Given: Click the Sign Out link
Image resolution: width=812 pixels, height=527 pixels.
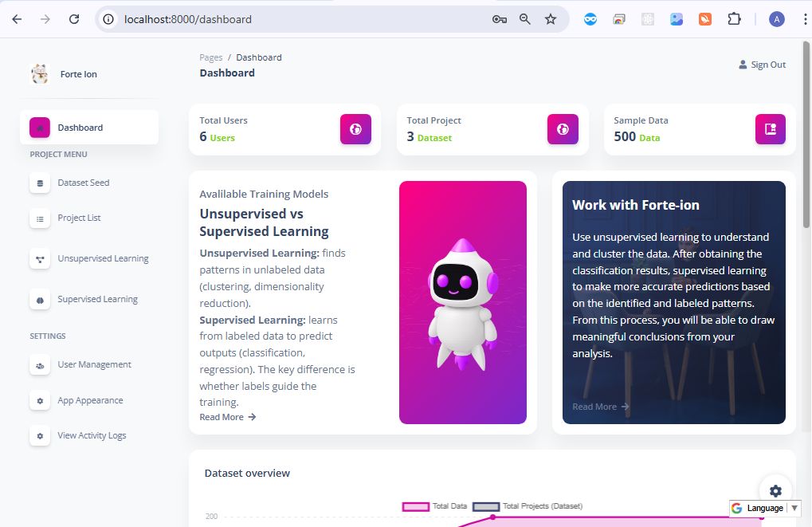Looking at the screenshot, I should tap(762, 65).
